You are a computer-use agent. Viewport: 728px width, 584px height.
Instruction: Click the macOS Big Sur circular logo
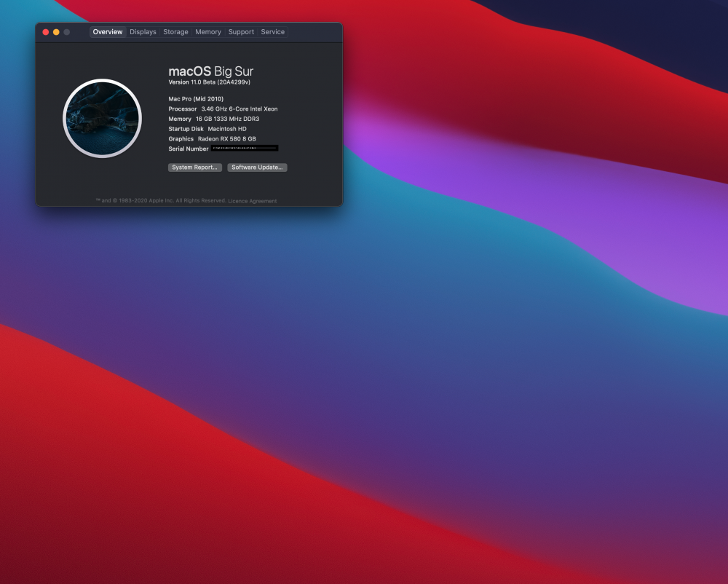pyautogui.click(x=102, y=119)
